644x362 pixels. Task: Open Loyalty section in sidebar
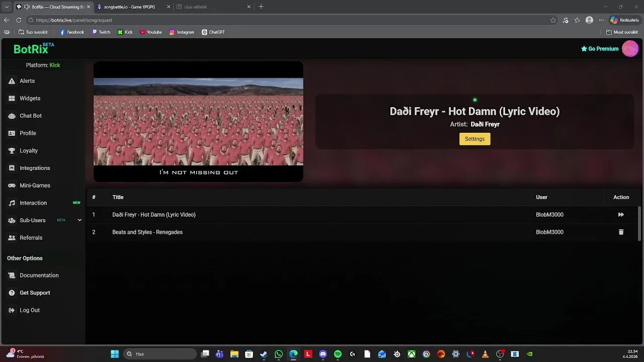click(x=29, y=151)
